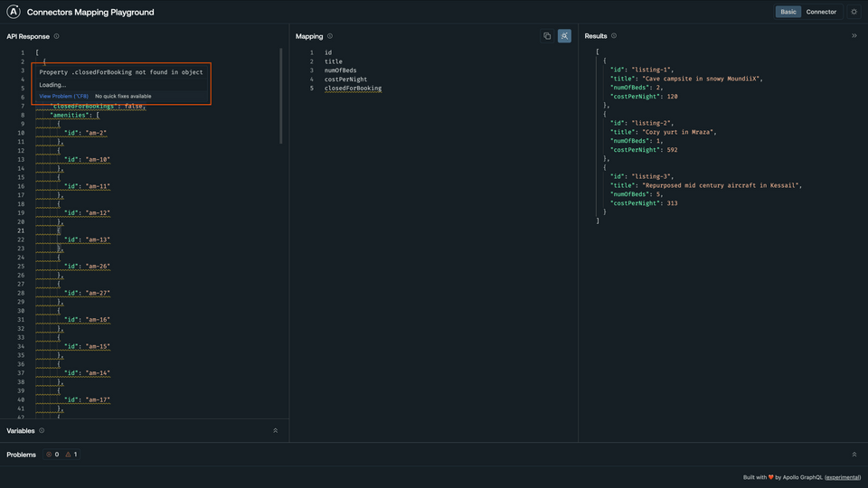Click the API Response editor scrollbar

click(280, 95)
